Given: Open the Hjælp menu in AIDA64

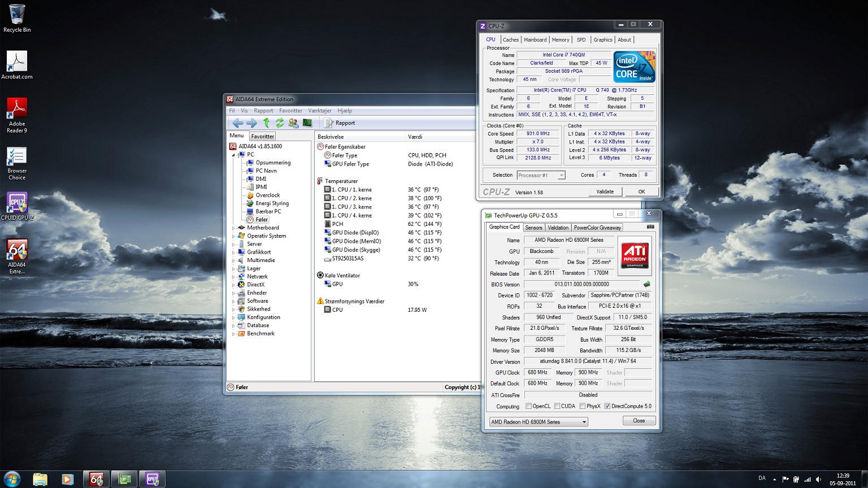Looking at the screenshot, I should pos(345,111).
